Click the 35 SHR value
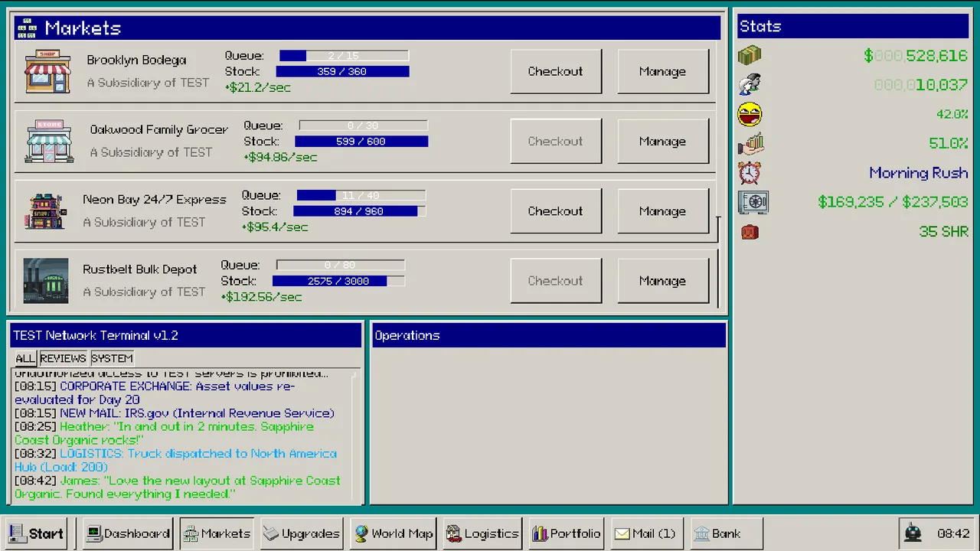980x551 pixels. (943, 232)
